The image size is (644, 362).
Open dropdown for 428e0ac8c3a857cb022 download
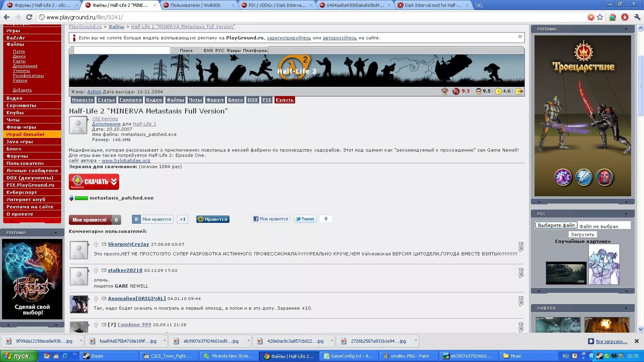pos(332,341)
